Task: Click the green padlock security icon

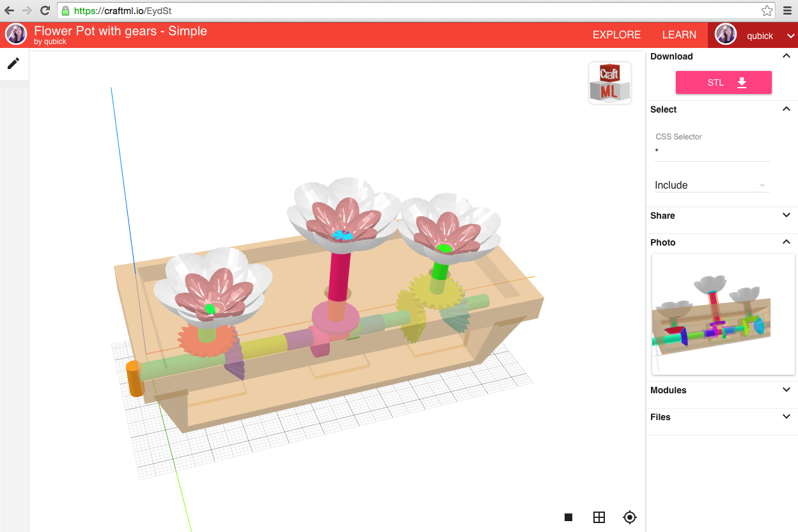Action: pyautogui.click(x=65, y=11)
